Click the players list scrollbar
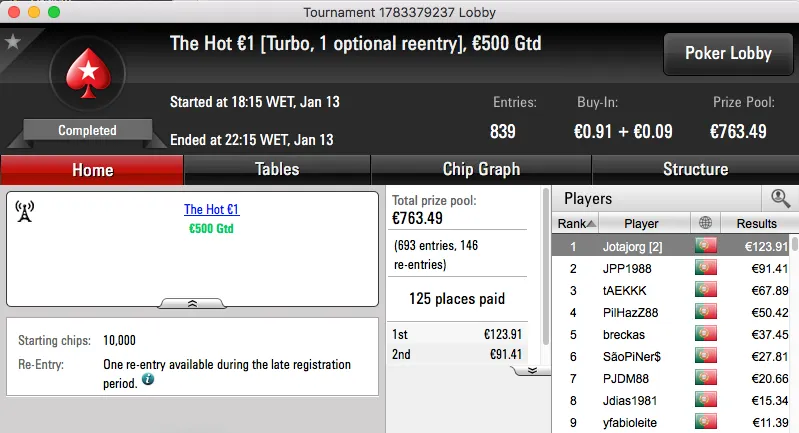 pyautogui.click(x=795, y=330)
